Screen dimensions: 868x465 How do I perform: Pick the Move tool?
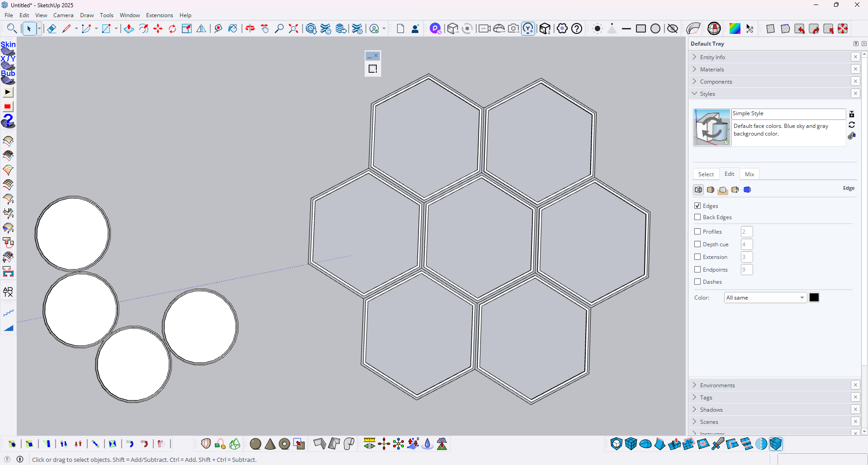(x=158, y=29)
